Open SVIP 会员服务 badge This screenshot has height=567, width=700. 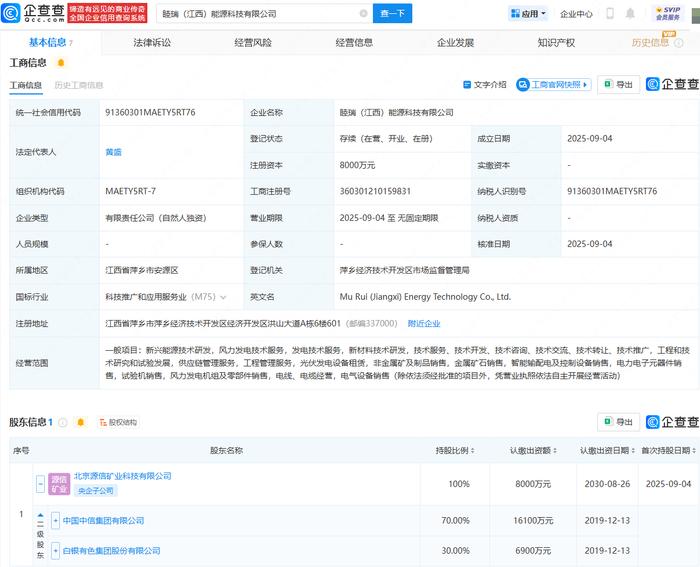667,13
